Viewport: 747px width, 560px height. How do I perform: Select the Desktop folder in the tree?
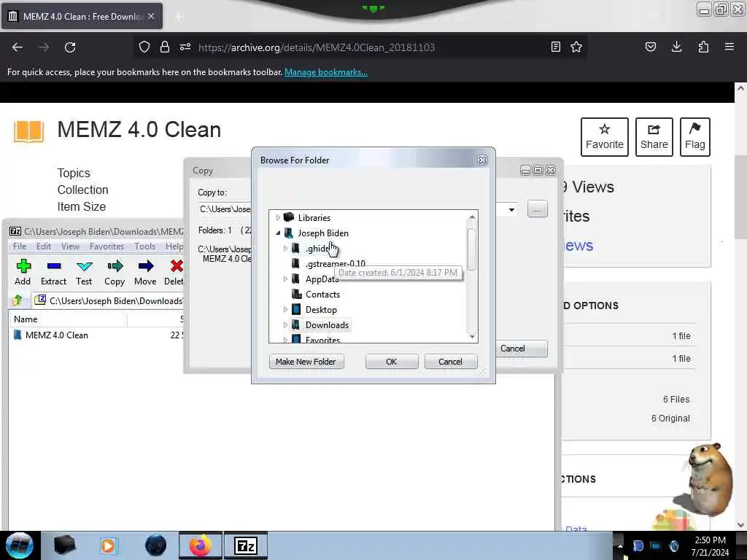coord(321,309)
